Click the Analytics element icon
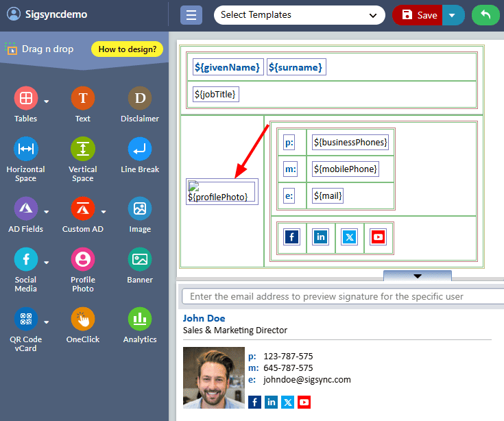The width and height of the screenshot is (504, 421). (140, 319)
